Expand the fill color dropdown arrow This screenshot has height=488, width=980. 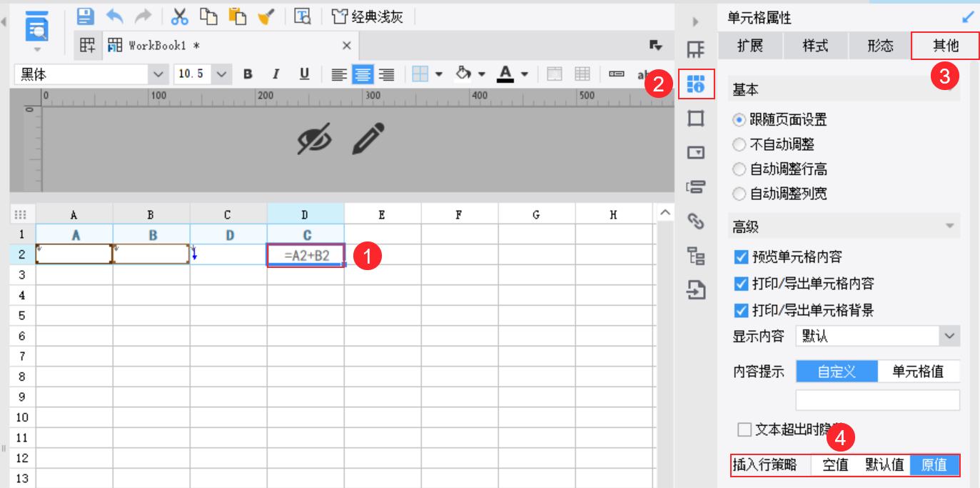(482, 74)
